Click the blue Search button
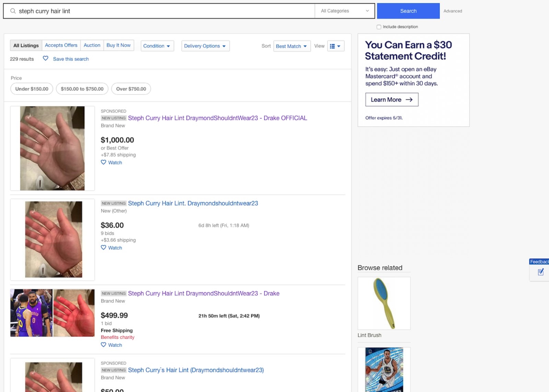The width and height of the screenshot is (549, 392). click(408, 11)
